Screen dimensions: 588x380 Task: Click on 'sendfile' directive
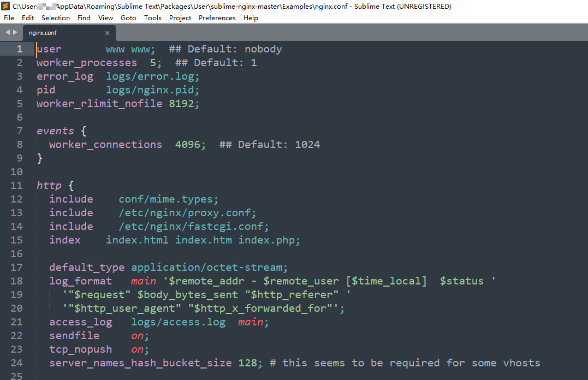[x=74, y=335]
